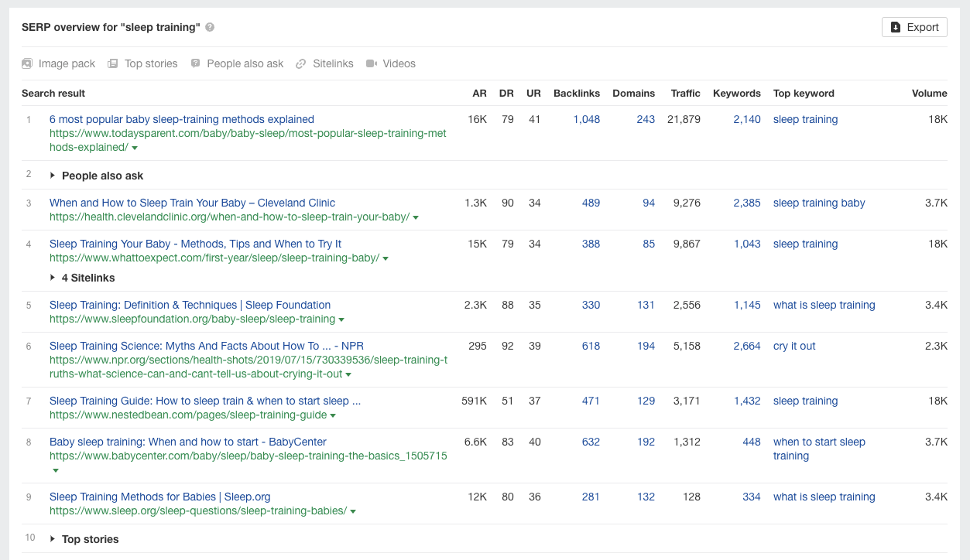
Task: Click the Top stories SERP feature icon
Action: click(113, 63)
